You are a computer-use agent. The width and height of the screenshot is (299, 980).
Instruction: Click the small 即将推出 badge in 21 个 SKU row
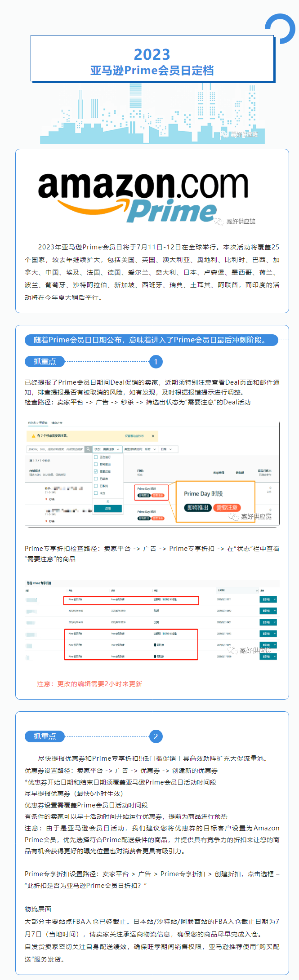click(x=144, y=495)
